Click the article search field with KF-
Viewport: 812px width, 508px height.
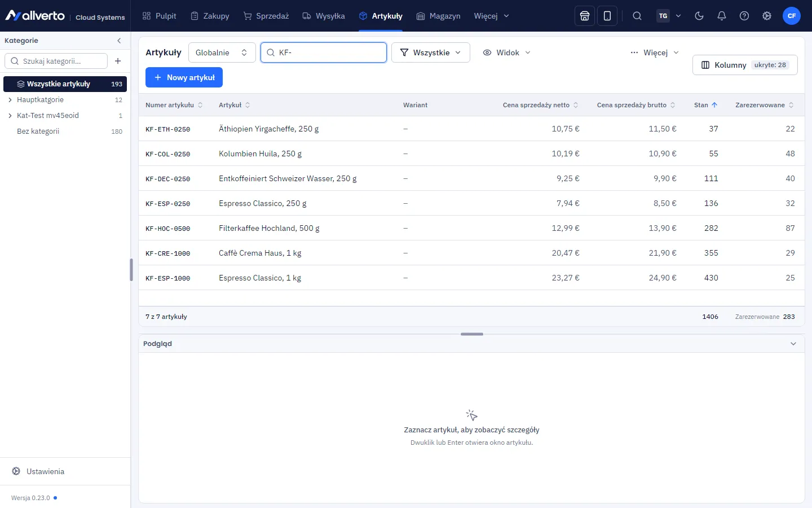324,52
